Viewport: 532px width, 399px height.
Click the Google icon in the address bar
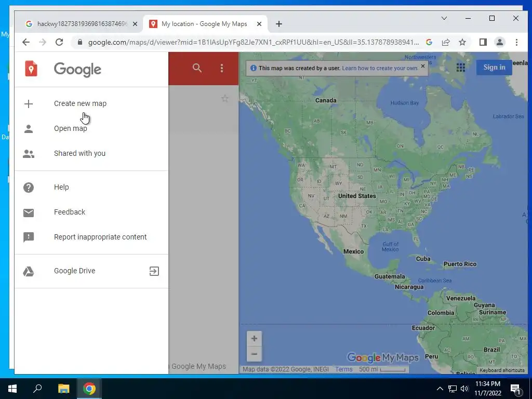pos(429,42)
